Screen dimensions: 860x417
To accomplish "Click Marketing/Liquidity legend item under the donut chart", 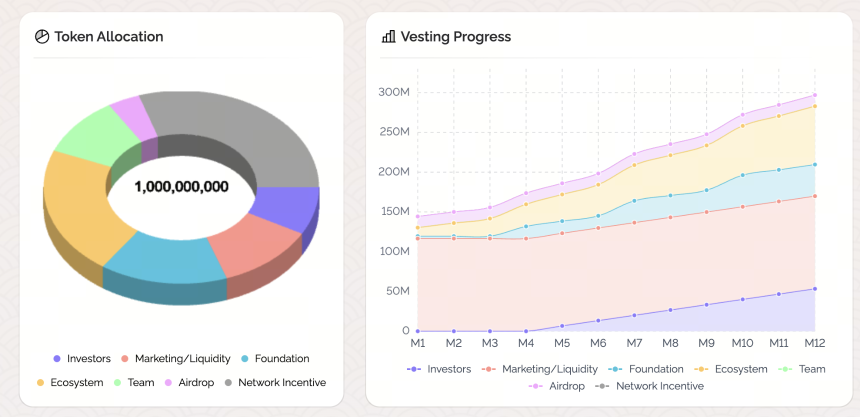I will pyautogui.click(x=176, y=359).
